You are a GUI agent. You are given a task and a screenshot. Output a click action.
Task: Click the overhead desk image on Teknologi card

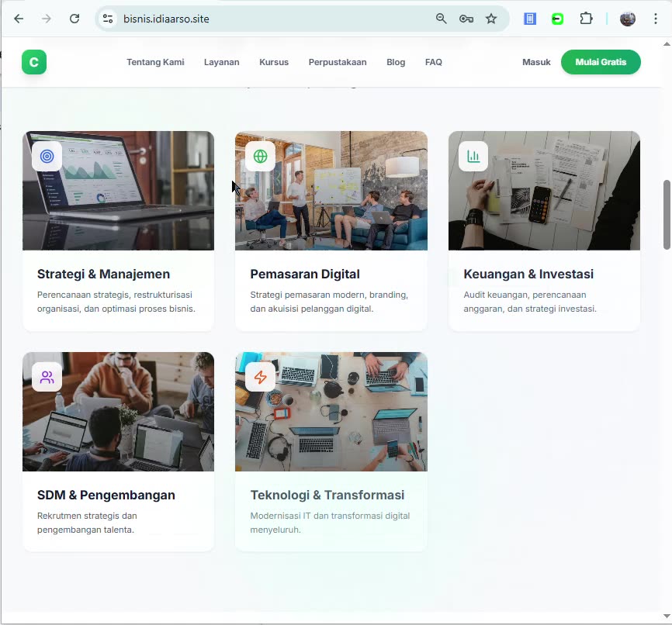331,412
